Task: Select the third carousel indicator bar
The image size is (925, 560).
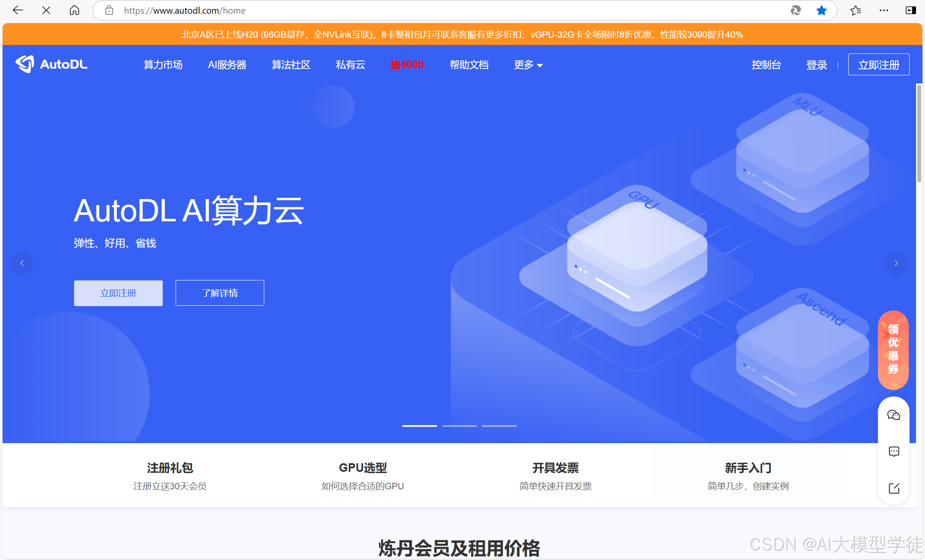Action: click(x=499, y=426)
